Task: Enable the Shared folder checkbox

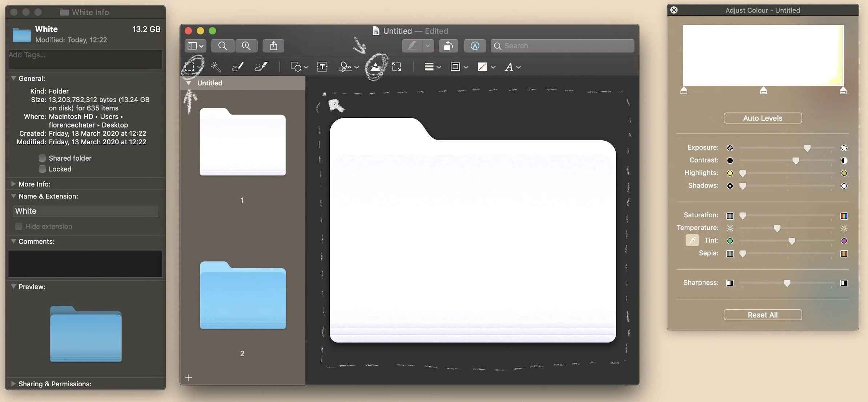Action: point(42,158)
